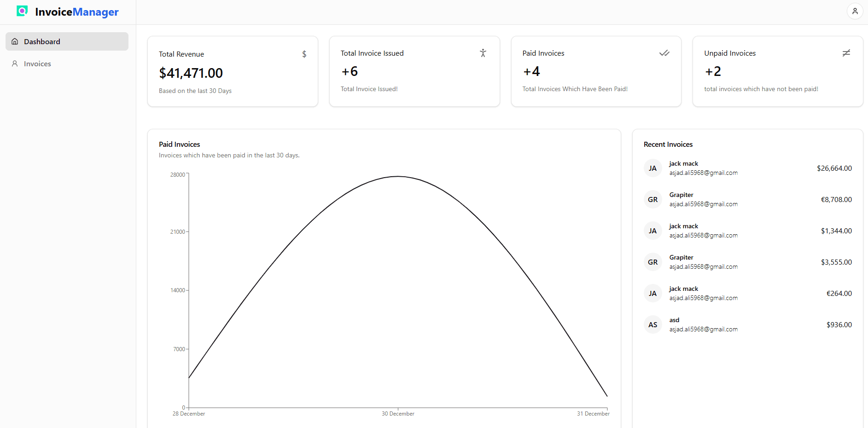Click the figure icon on Total Invoice Issued
The height and width of the screenshot is (428, 868).
click(483, 53)
